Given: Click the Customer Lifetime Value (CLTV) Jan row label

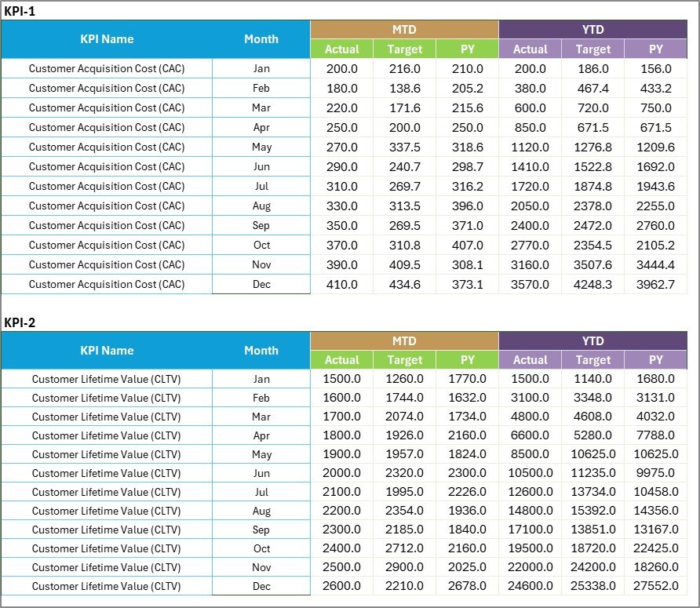Looking at the screenshot, I should 107,378.
